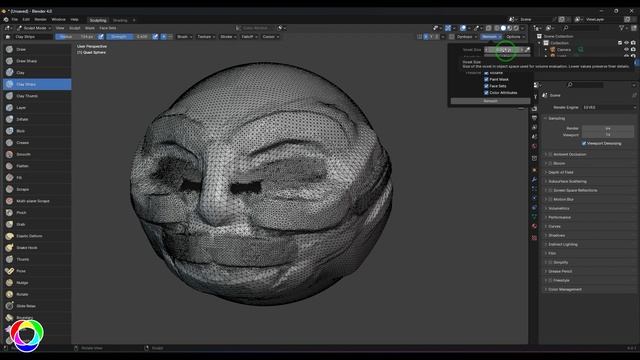The width and height of the screenshot is (640, 360).
Task: Toggle Paint Mask preserve checkbox
Action: [486, 80]
